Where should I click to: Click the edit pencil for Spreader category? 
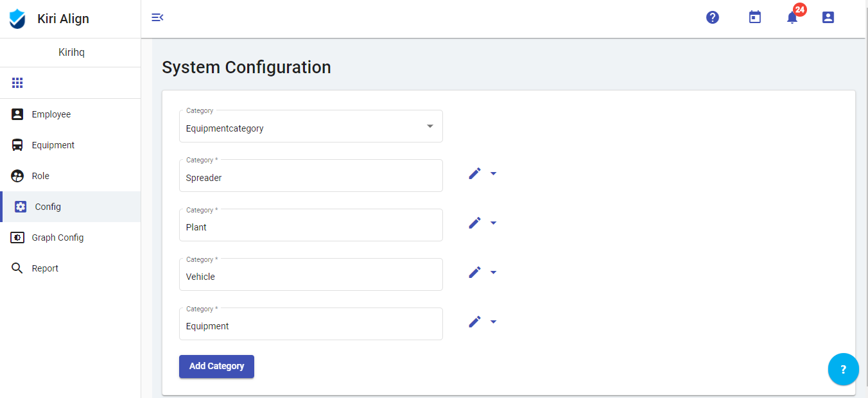(x=474, y=173)
